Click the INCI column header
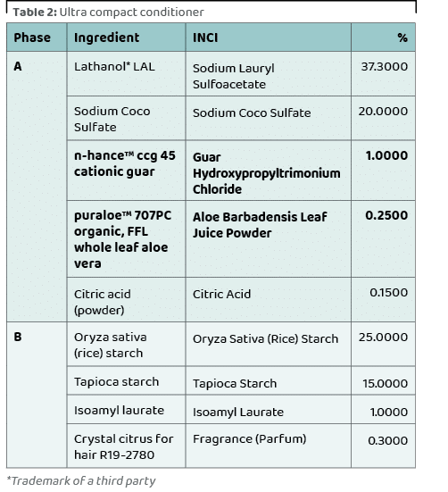Screen dimensions: 448x492 (x=269, y=38)
